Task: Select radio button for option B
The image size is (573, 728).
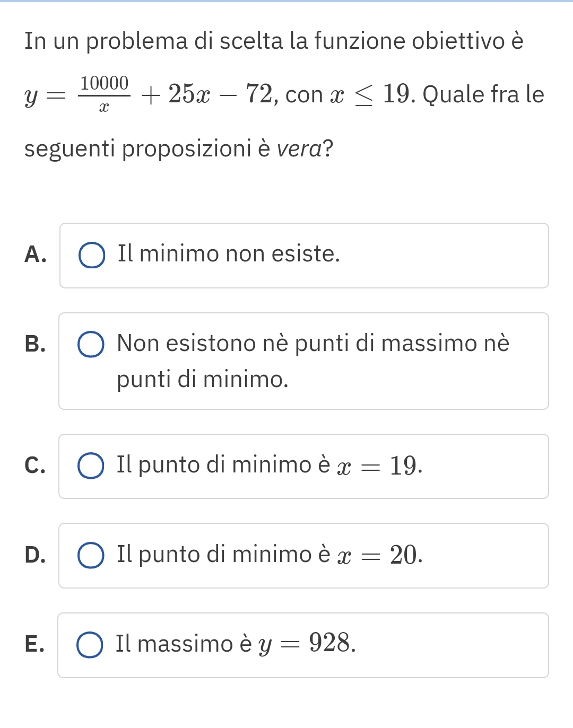Action: coord(91,345)
